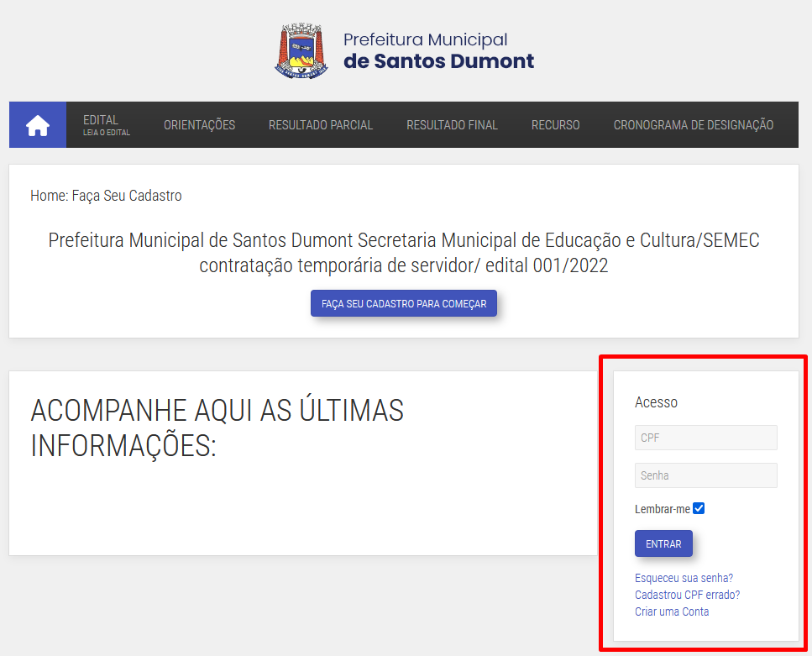Go to RESULTADO FINAL page

click(452, 125)
